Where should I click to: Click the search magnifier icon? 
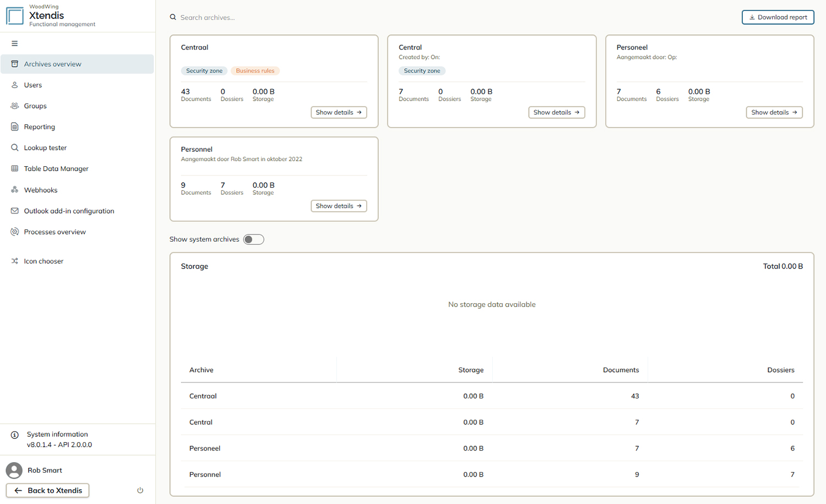pyautogui.click(x=173, y=17)
